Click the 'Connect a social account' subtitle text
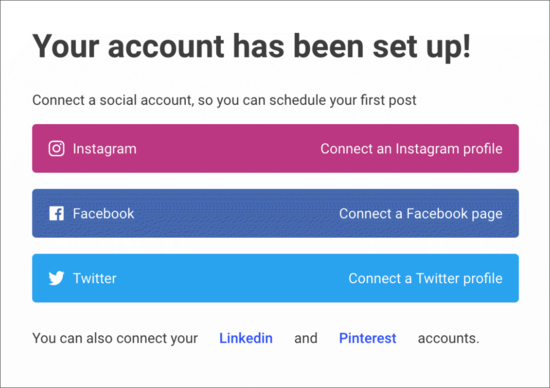This screenshot has width=550, height=388. (x=224, y=100)
